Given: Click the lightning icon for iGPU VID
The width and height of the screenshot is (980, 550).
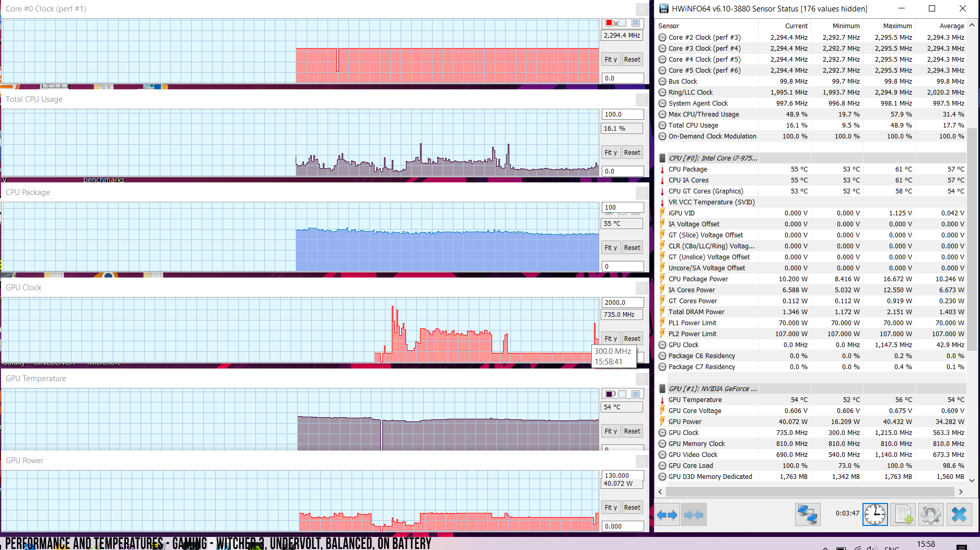Looking at the screenshot, I should coord(662,213).
